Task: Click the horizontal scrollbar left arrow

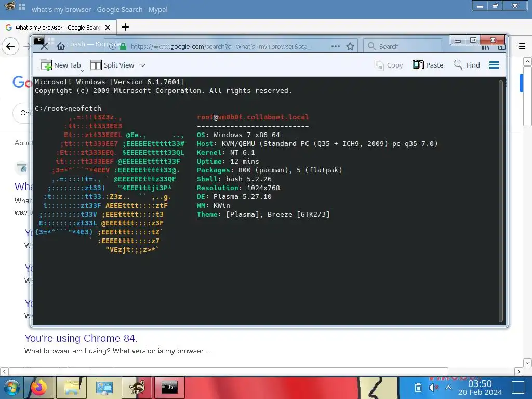Action: [x=4, y=371]
